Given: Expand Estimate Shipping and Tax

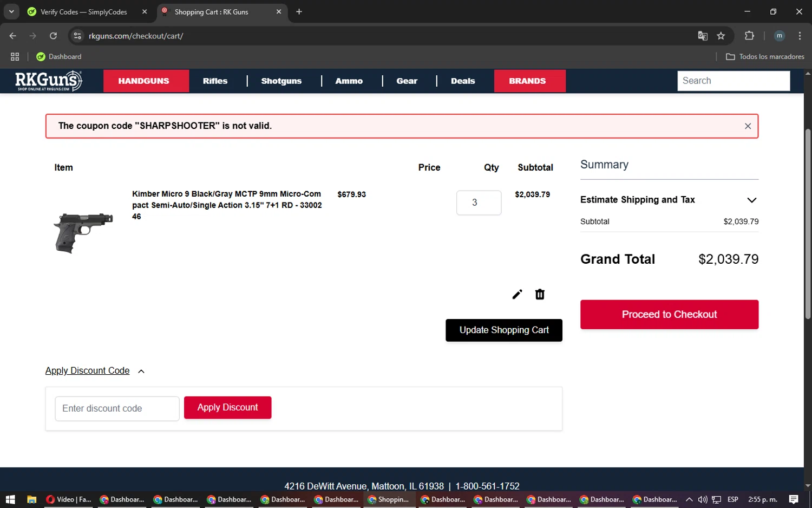Looking at the screenshot, I should pos(669,200).
